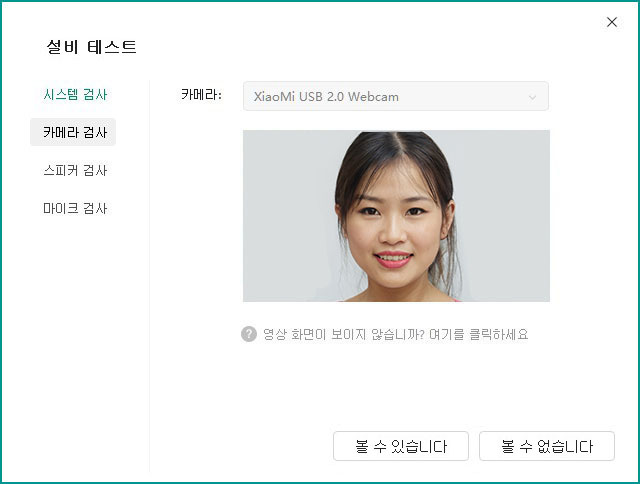Open the 여기를 클릭하세요 help link
This screenshot has height=484, width=640.
pyautogui.click(x=478, y=335)
